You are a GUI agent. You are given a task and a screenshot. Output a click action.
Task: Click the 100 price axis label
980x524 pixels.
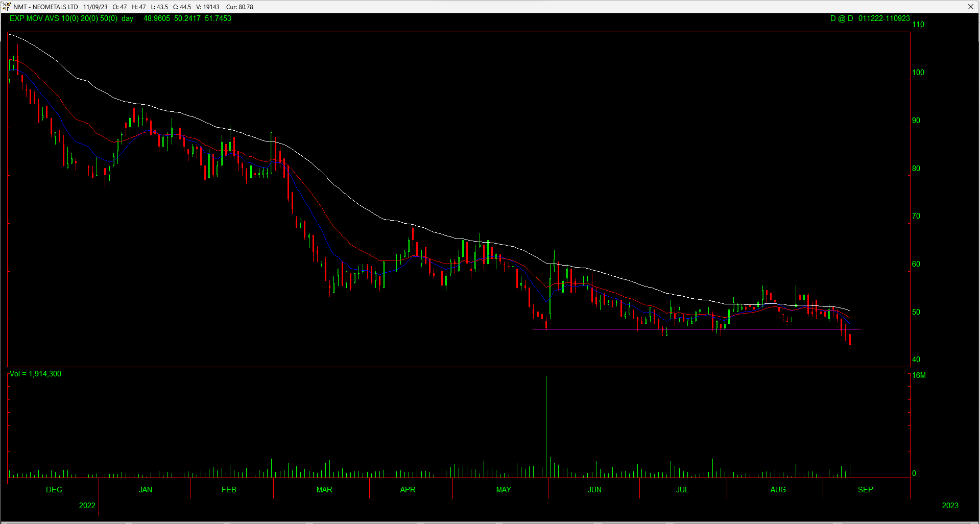pos(918,73)
